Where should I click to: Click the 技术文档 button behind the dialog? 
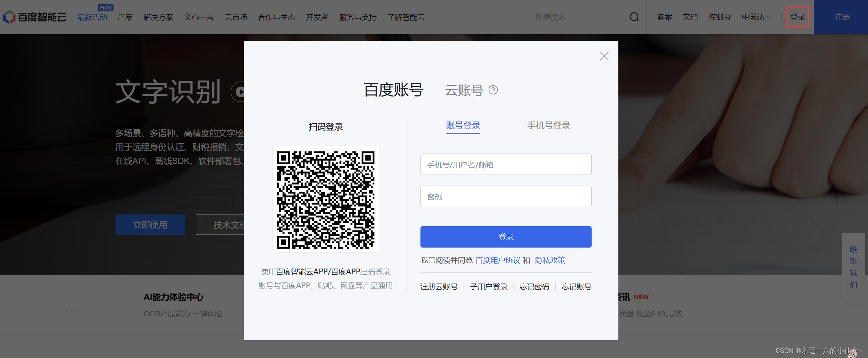click(x=220, y=225)
